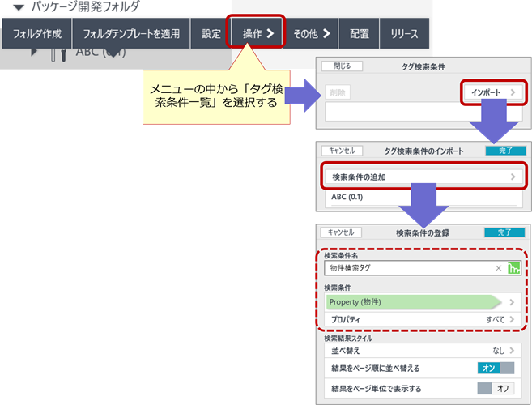Open the Property (物件) condition row
Screen dimensions: 532x405
(x=423, y=302)
